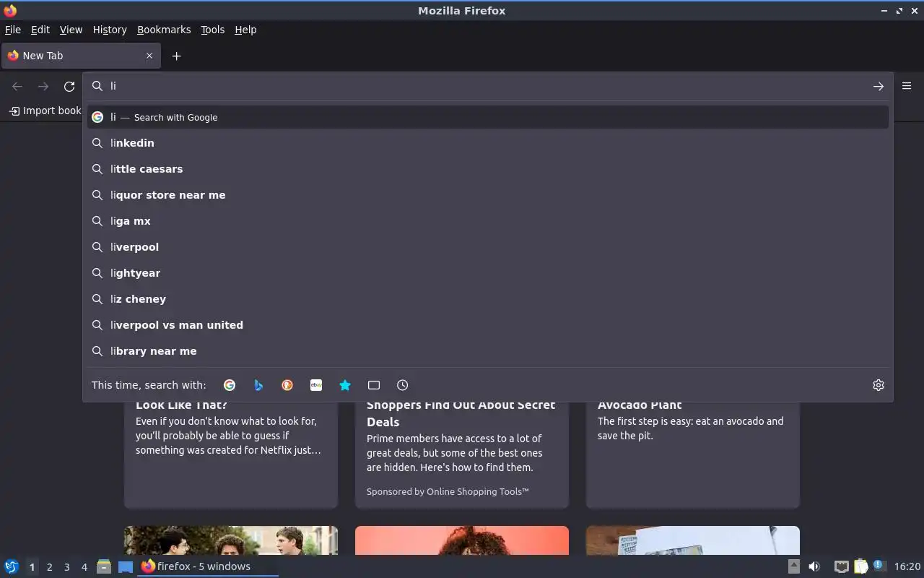
Task: Open the Tools menu
Action: 212,30
